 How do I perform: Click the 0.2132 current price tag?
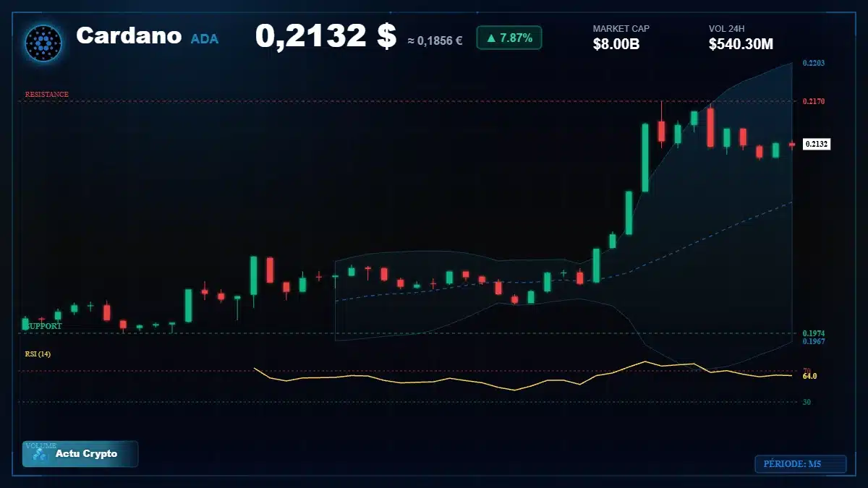(817, 144)
